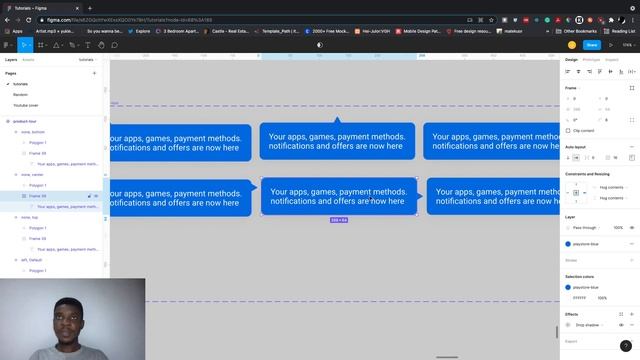Align selection bottom
Viewport: 640px width, 360px height.
(621, 71)
